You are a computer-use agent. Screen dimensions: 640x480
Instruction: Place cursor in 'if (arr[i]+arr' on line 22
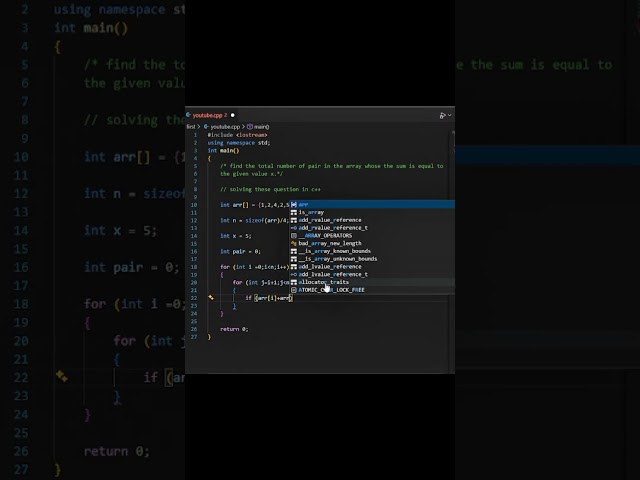[x=269, y=298]
